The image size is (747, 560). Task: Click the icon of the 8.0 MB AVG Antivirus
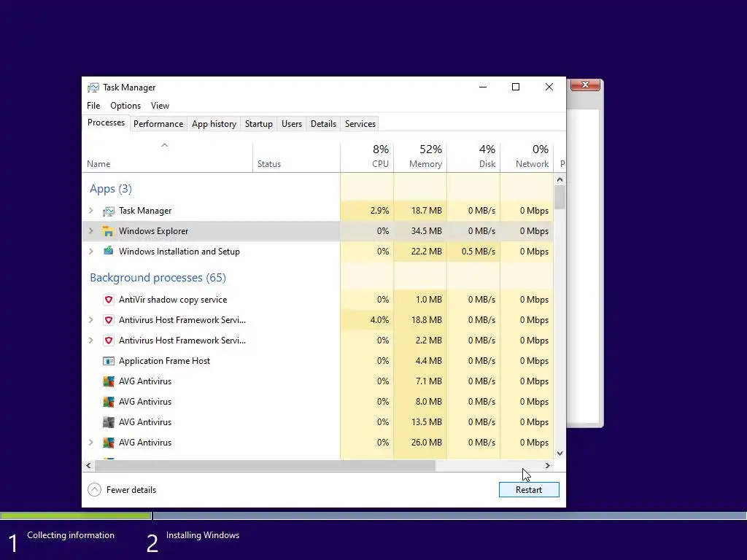(x=109, y=402)
